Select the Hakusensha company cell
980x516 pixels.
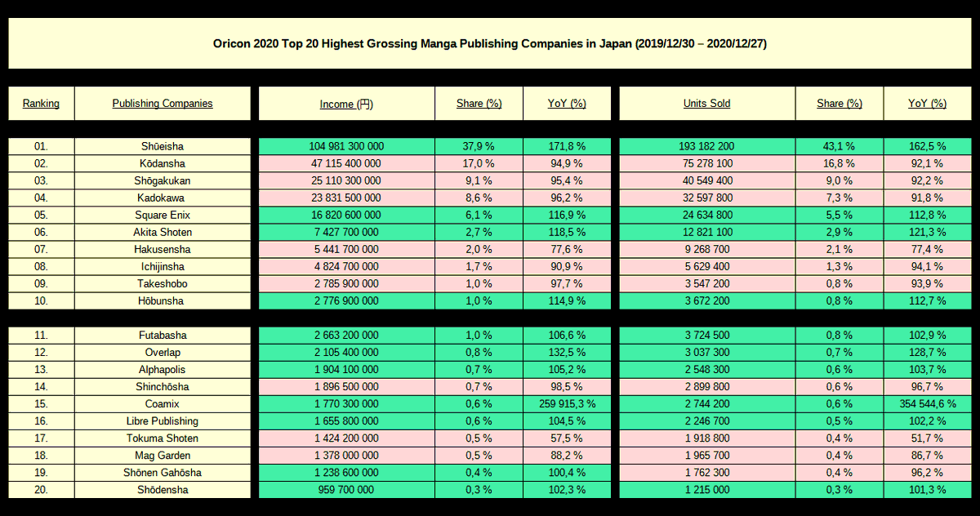tap(163, 249)
